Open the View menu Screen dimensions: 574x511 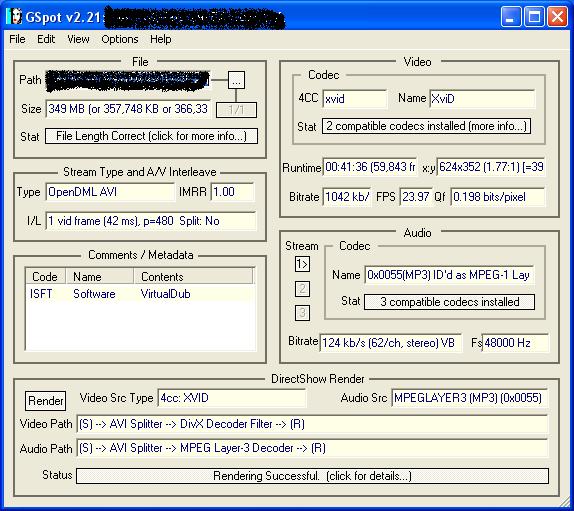pos(78,39)
